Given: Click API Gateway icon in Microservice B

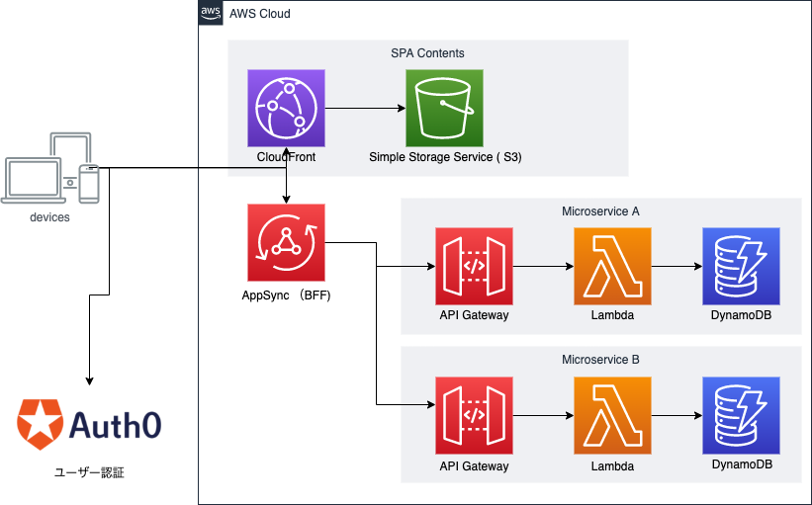Looking at the screenshot, I should [474, 415].
